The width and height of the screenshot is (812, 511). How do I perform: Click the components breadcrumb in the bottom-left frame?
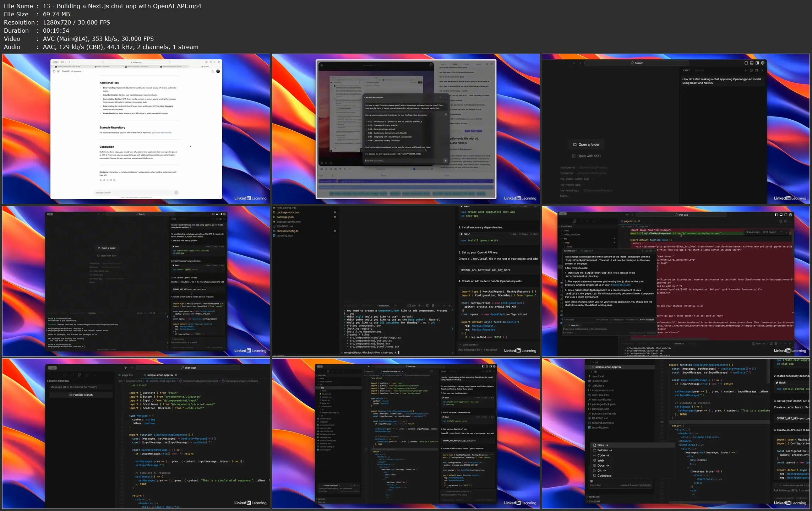[x=134, y=381]
